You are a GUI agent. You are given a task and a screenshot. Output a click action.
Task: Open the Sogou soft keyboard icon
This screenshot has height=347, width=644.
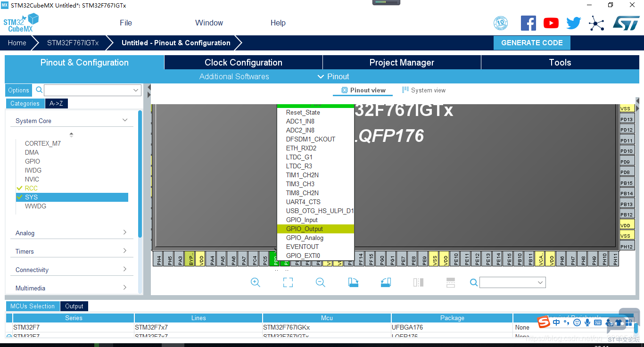tap(598, 322)
